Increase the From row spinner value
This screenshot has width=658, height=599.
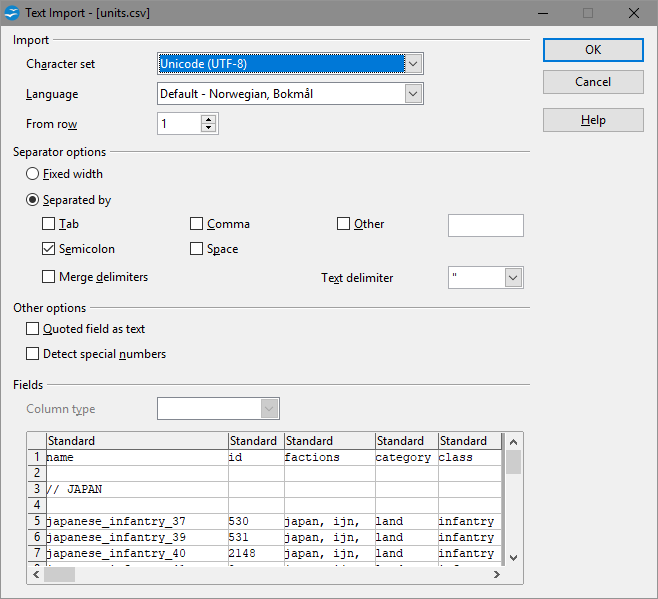coord(208,119)
